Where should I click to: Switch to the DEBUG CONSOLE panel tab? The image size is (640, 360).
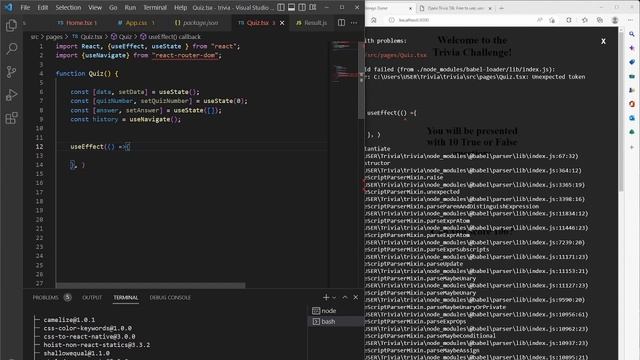point(170,298)
